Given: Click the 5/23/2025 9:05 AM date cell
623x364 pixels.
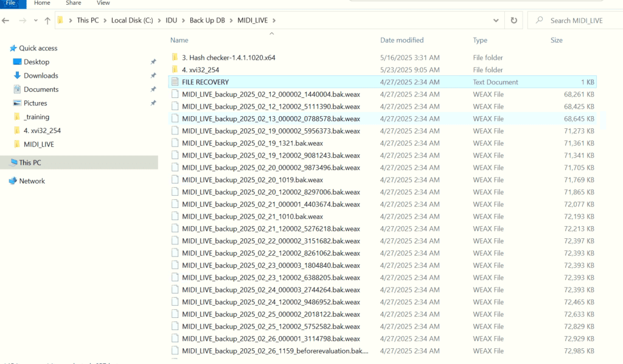Looking at the screenshot, I should click(409, 70).
